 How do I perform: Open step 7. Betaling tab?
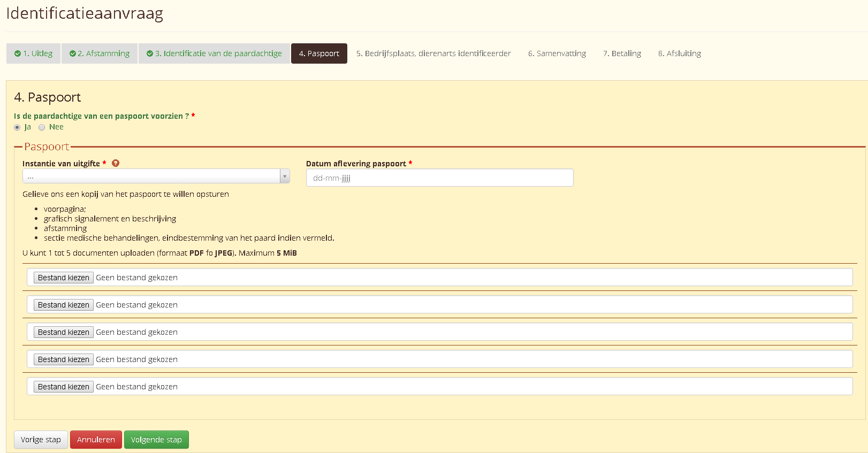pyautogui.click(x=622, y=53)
